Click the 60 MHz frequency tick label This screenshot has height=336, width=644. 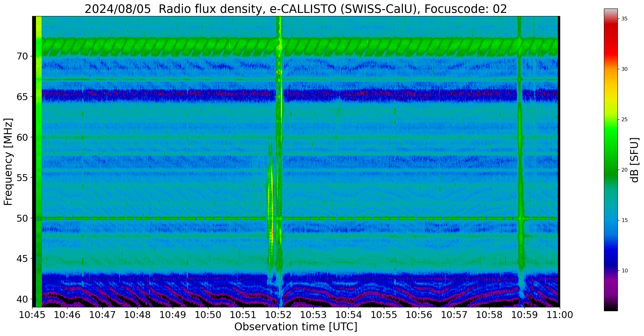click(x=22, y=137)
